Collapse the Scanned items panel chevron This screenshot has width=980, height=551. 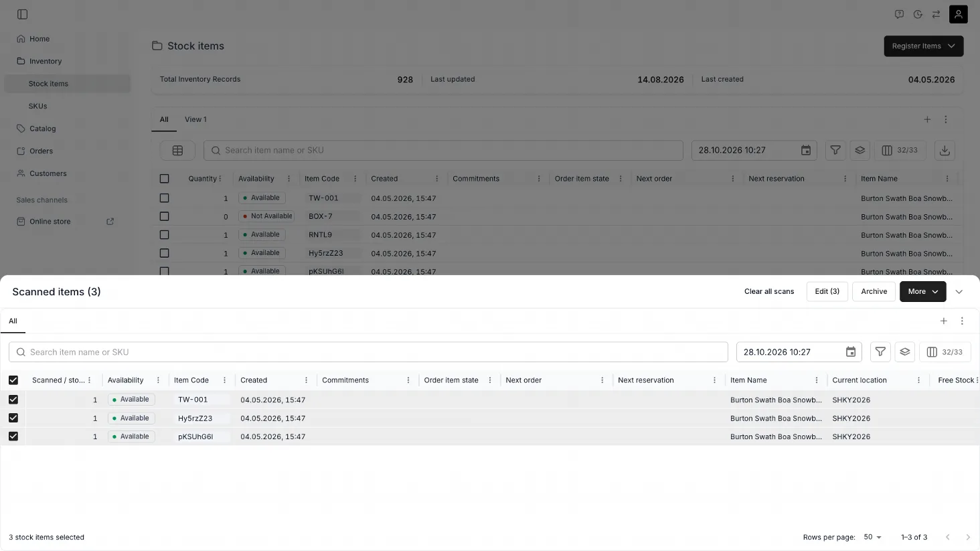coord(959,292)
